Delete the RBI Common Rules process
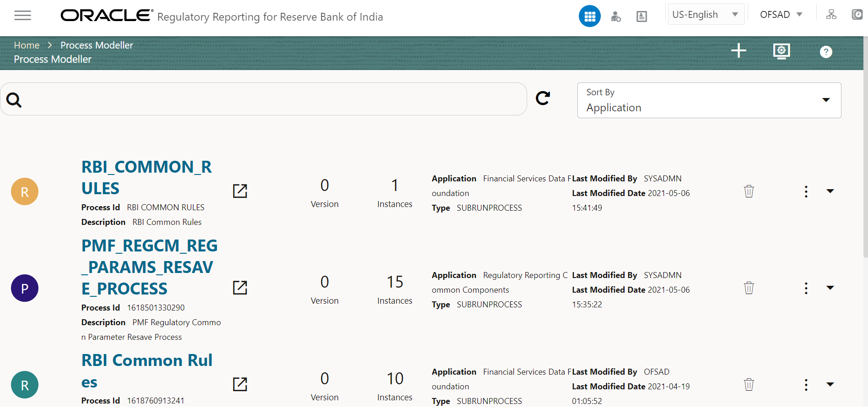This screenshot has height=409, width=868. [749, 384]
